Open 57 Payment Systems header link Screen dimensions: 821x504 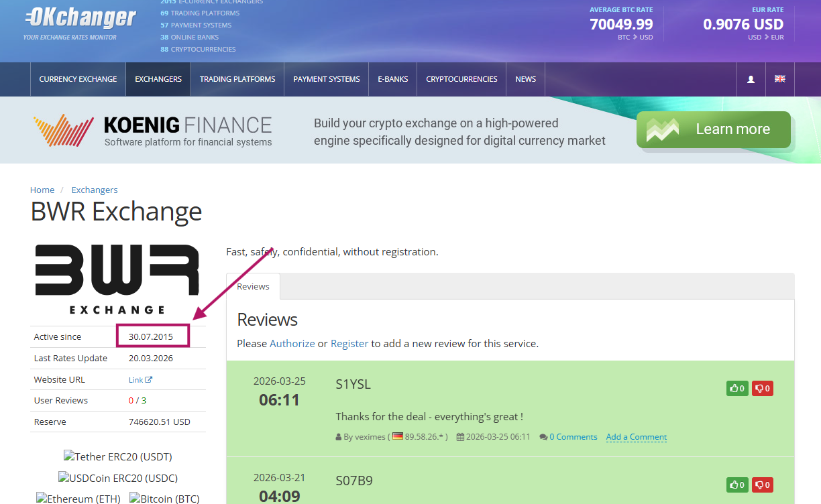click(196, 25)
